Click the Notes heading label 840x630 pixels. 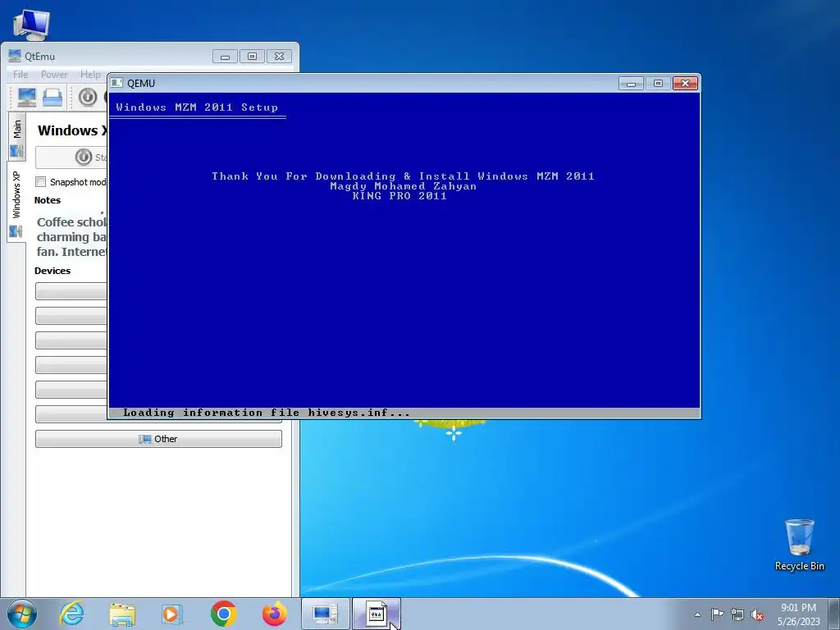(48, 200)
